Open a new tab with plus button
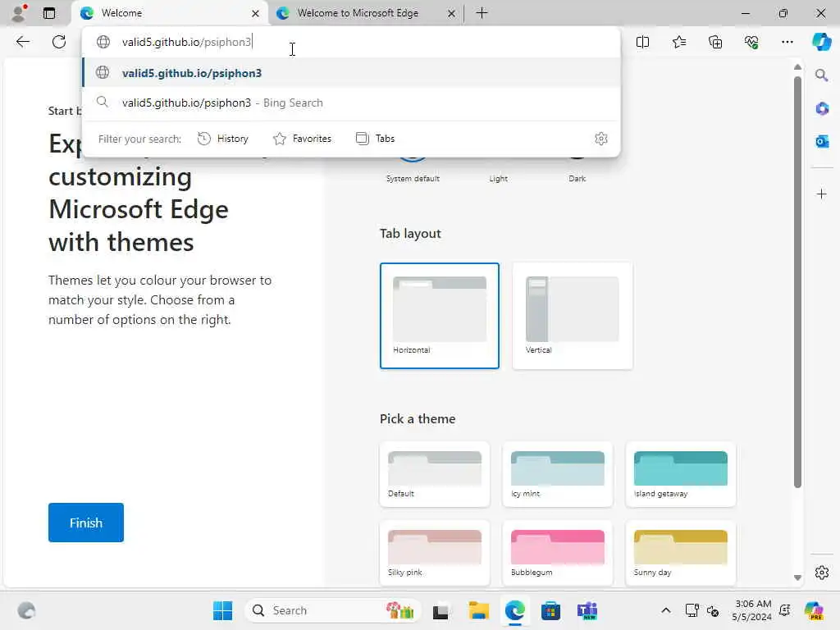The image size is (840, 630). [x=482, y=13]
